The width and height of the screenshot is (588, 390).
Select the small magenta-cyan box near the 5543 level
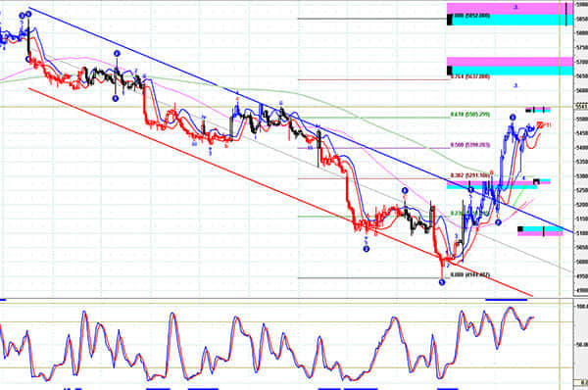coord(538,110)
